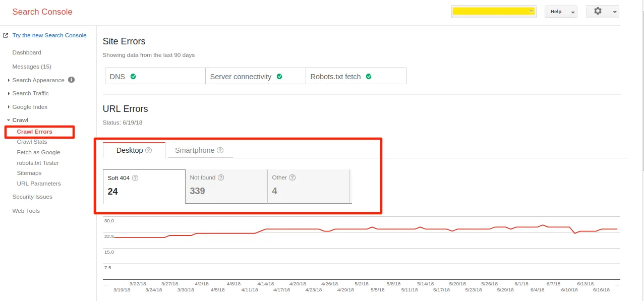Click the external-link icon beside new Search Console

coord(6,35)
